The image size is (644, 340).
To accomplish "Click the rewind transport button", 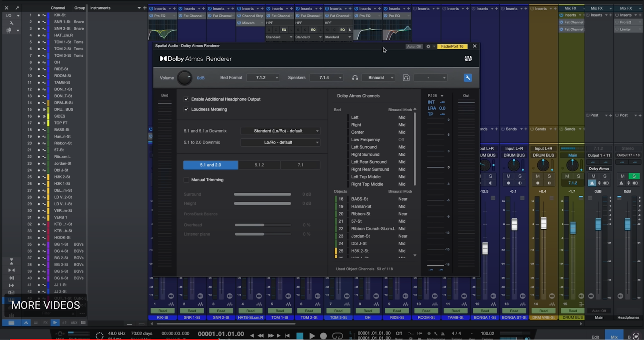I will (x=261, y=336).
